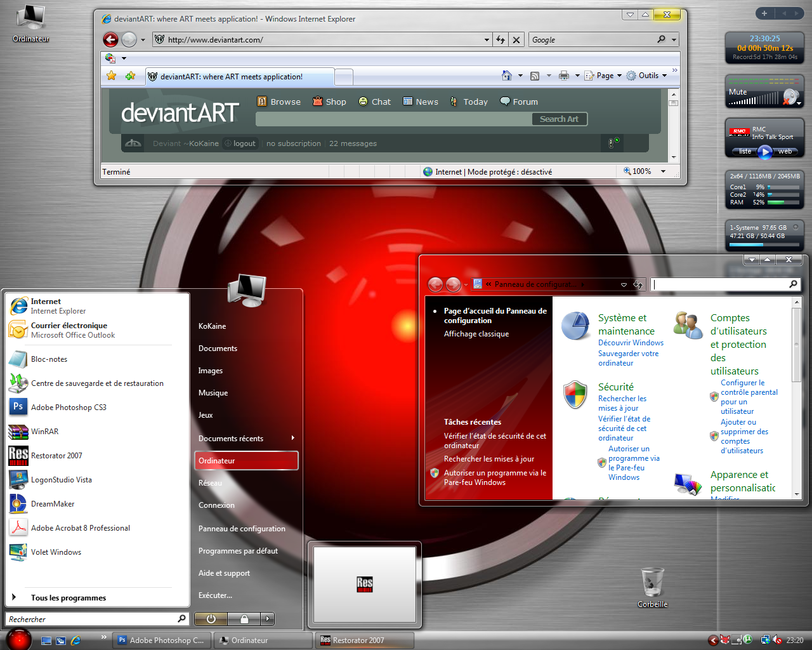The height and width of the screenshot is (650, 812).
Task: Select deviantART tab in Internet Explorer
Action: click(240, 76)
